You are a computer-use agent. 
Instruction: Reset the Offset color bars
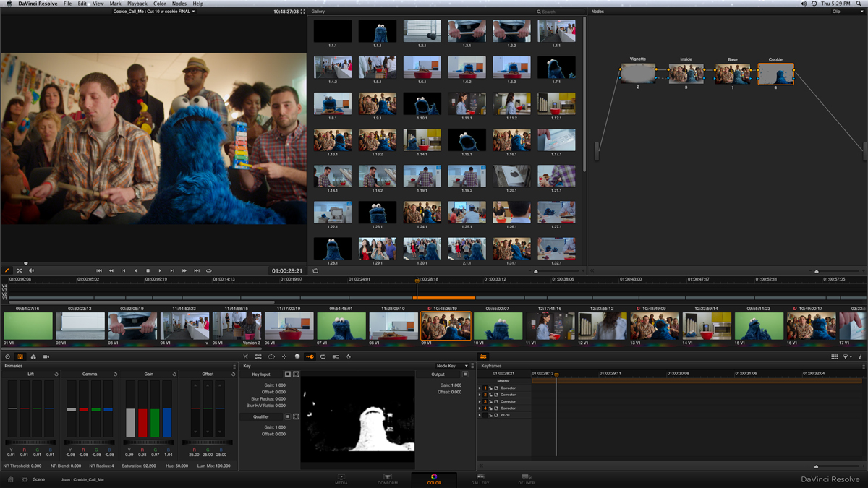[233, 374]
